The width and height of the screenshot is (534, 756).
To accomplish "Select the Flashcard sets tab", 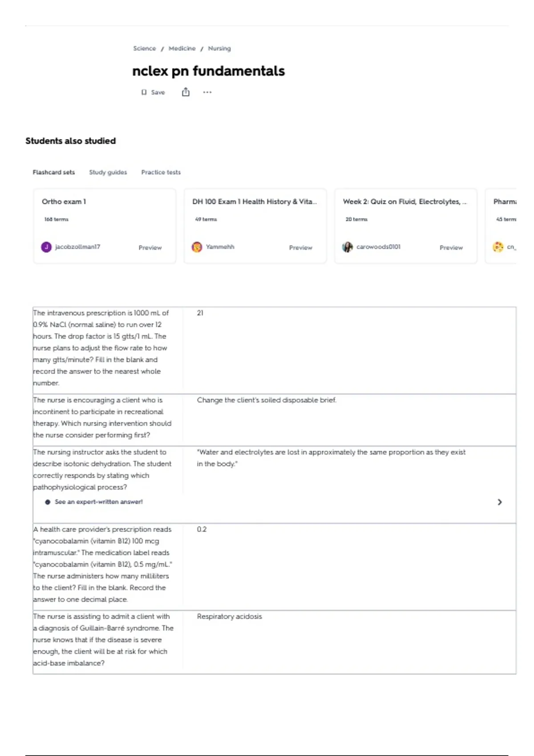I will tap(54, 172).
